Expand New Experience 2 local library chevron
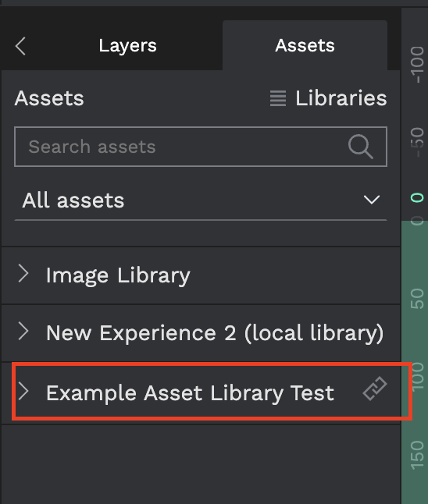This screenshot has width=428, height=504. tap(23, 331)
